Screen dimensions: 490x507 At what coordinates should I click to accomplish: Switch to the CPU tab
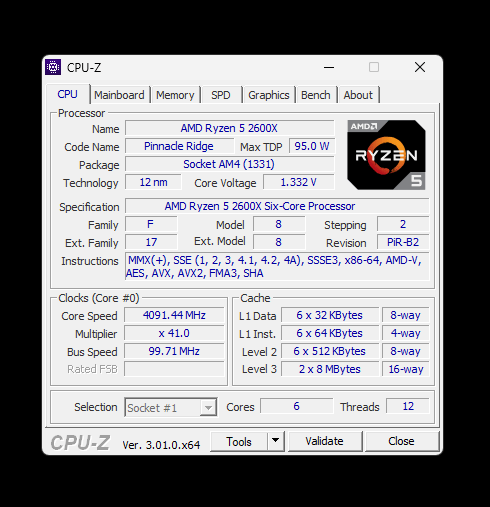pos(68,94)
